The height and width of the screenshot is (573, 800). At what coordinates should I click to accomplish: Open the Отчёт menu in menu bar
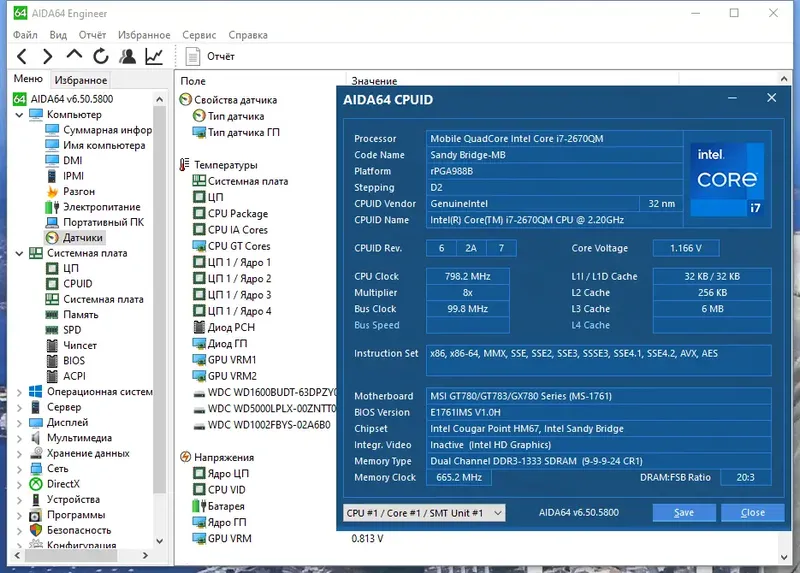point(92,35)
